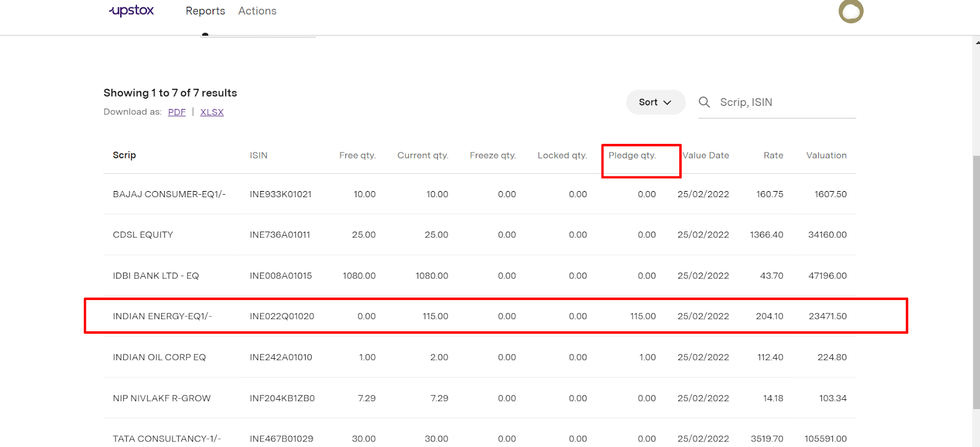Click the Sort chevron arrow
980x447 pixels.
coord(667,102)
